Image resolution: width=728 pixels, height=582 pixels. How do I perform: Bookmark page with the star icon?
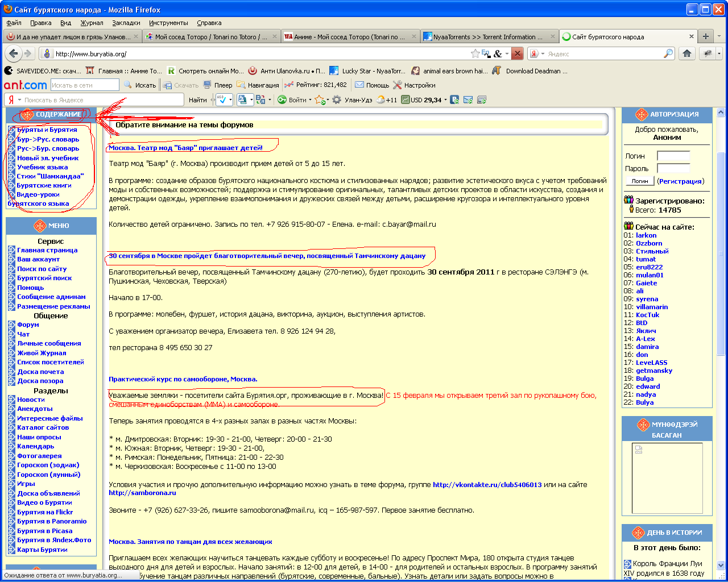click(475, 53)
